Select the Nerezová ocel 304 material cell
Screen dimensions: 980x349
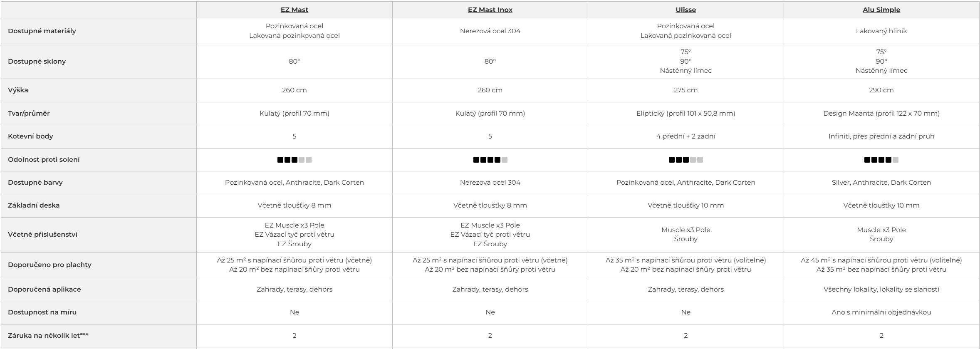[x=490, y=31]
